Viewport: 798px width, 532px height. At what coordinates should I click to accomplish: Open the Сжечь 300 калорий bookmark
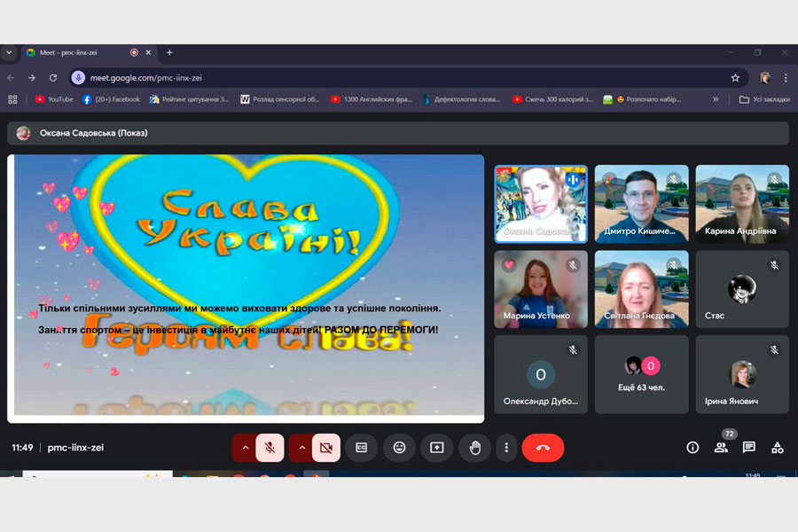[x=552, y=99]
